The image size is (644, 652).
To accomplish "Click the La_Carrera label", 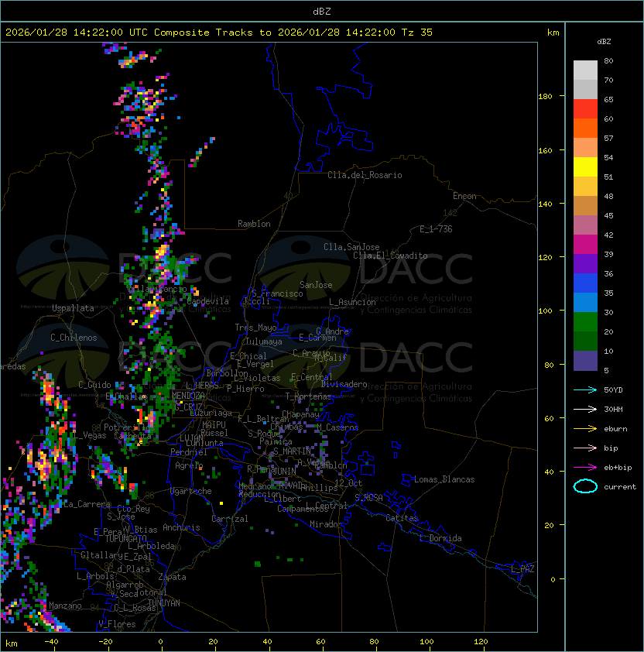I will pyautogui.click(x=87, y=504).
